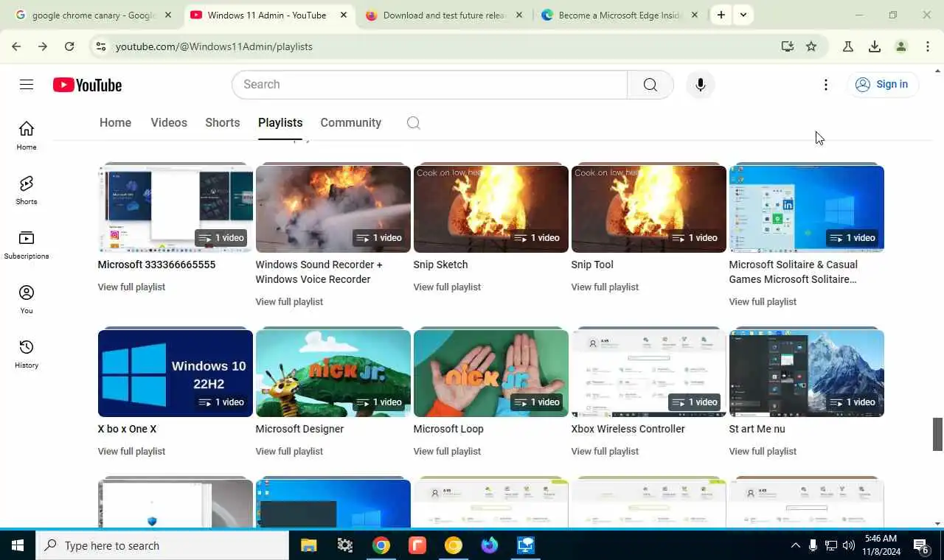Open the YouTube guide hamburger menu
The height and width of the screenshot is (560, 944).
pos(27,85)
